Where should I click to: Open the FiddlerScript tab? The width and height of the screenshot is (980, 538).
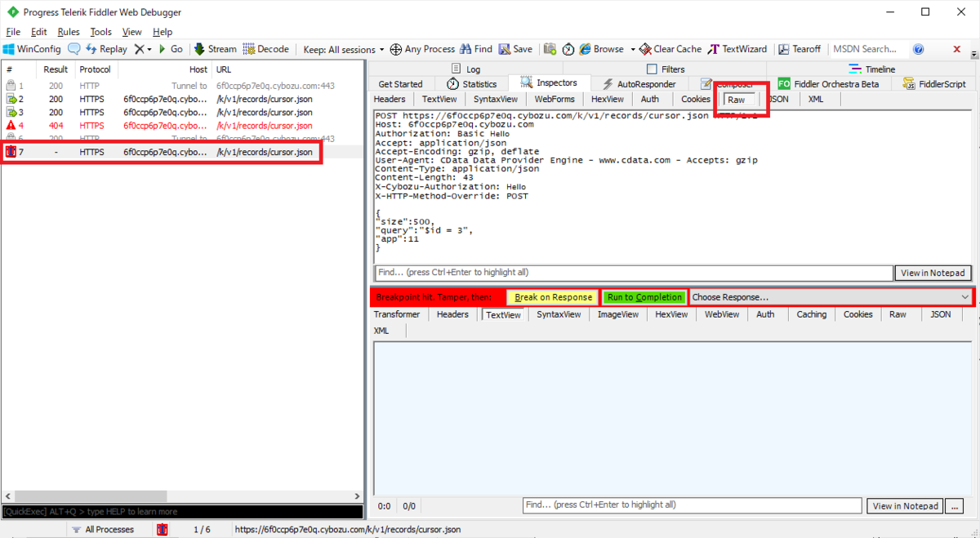pos(935,84)
